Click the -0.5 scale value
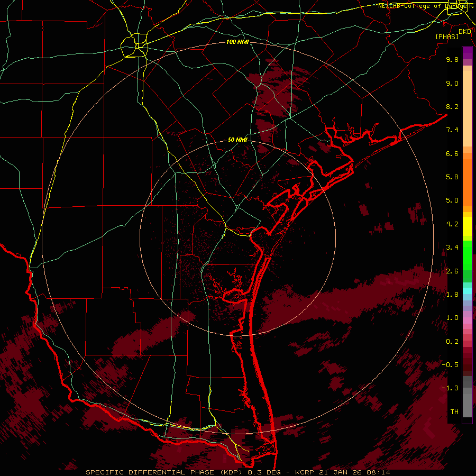This screenshot has height=476, width=476. click(x=450, y=364)
